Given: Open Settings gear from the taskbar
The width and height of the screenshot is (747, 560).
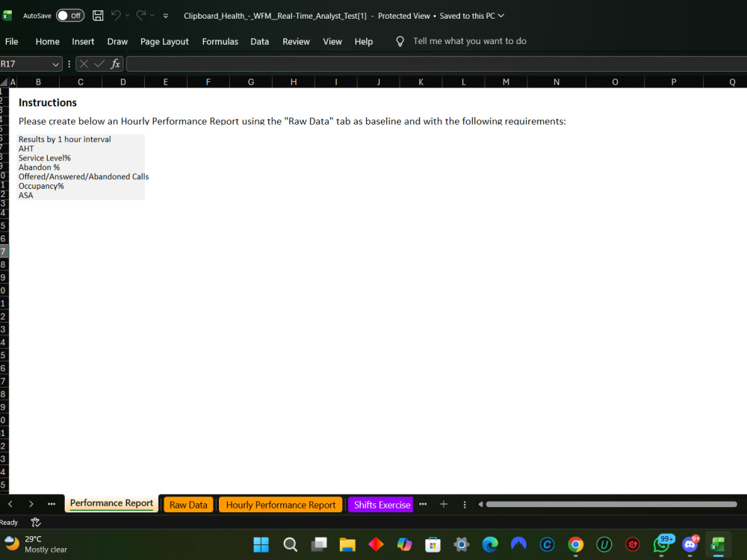Looking at the screenshot, I should tap(461, 544).
